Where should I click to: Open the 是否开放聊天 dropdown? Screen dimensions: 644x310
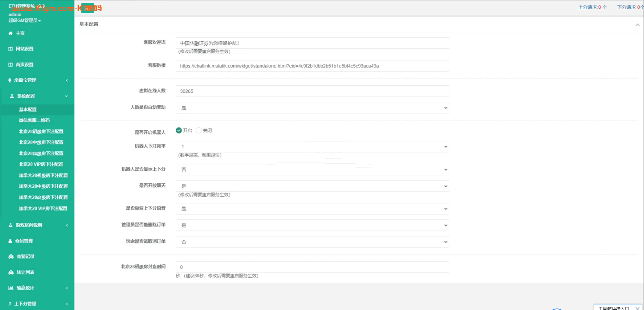[312, 186]
